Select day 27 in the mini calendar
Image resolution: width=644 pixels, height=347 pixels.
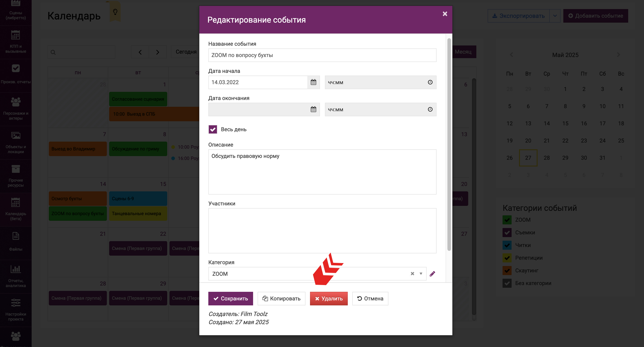click(x=528, y=158)
